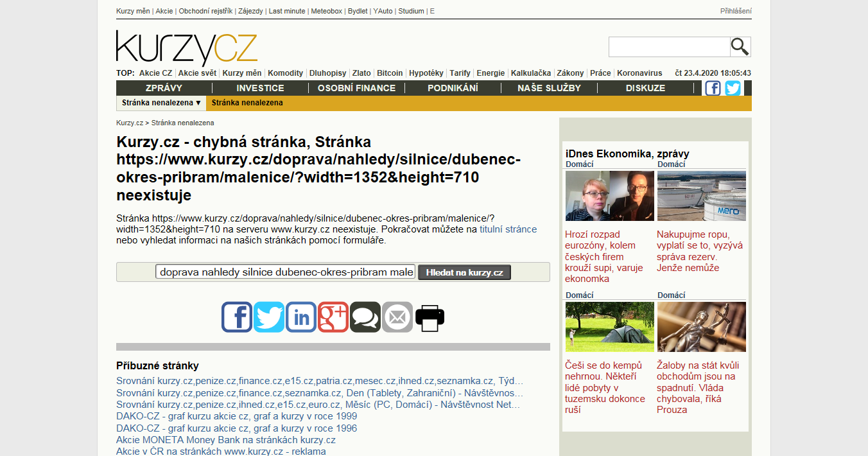Open Kurzy.cz breadcrumb link

[130, 123]
